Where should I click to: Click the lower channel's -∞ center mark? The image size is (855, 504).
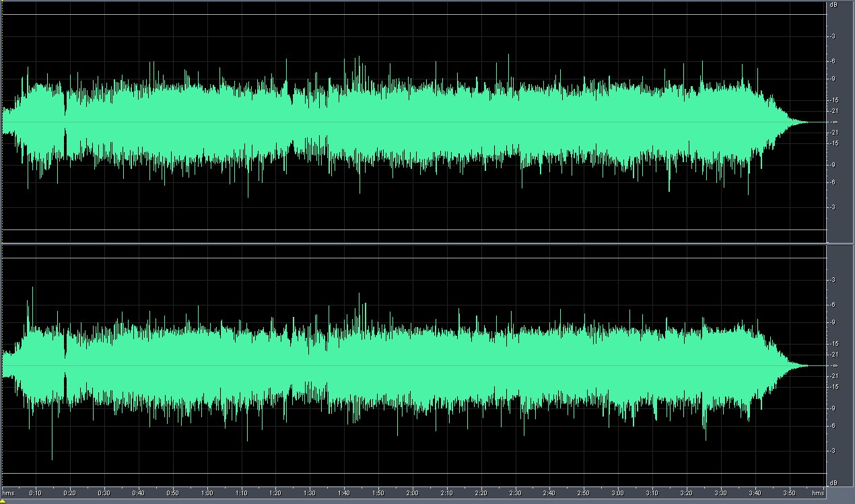pos(833,365)
